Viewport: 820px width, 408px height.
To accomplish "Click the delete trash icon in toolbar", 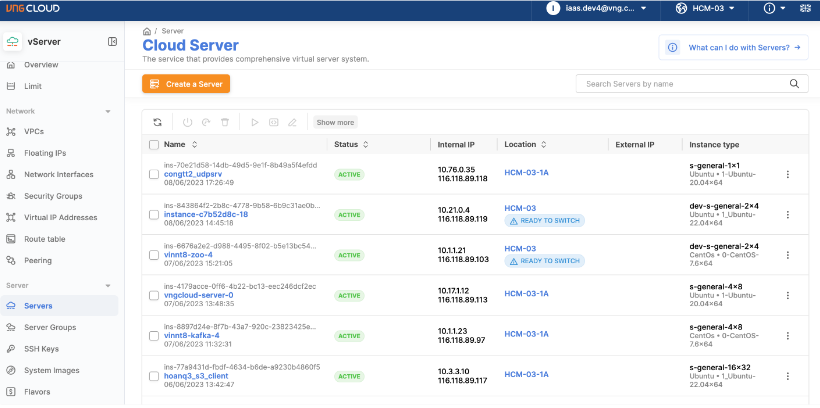I will coord(225,122).
